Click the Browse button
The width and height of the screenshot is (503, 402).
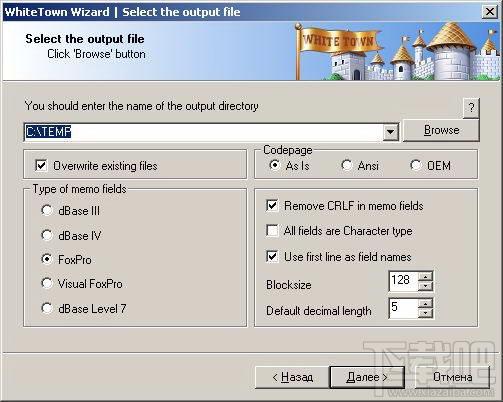tap(441, 130)
